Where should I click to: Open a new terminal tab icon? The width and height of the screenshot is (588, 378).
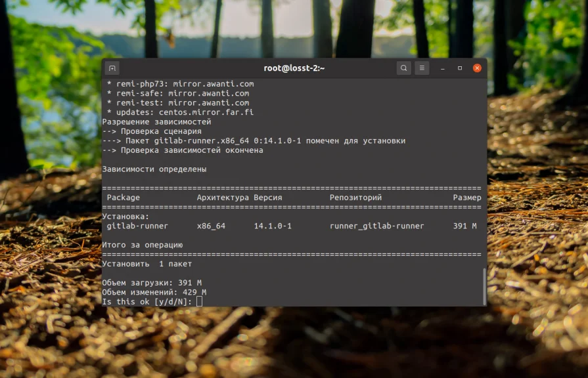[x=112, y=68]
